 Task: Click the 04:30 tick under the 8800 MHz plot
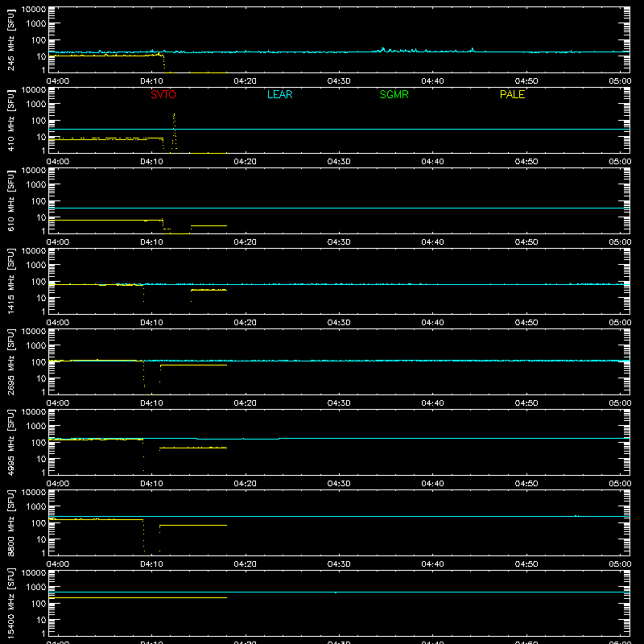[x=339, y=564]
